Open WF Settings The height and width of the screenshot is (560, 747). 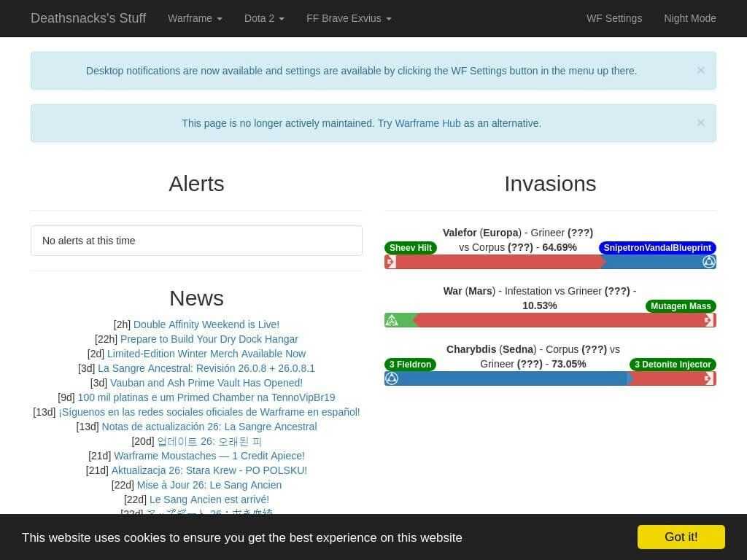[x=614, y=18]
